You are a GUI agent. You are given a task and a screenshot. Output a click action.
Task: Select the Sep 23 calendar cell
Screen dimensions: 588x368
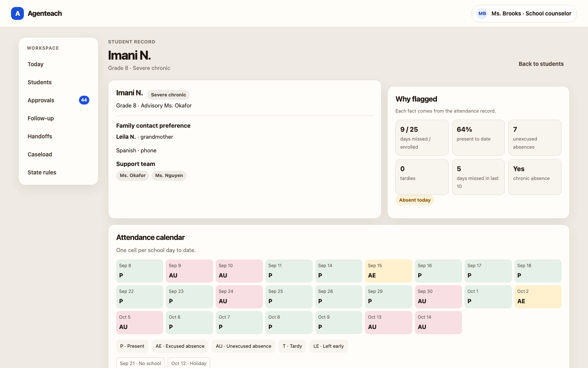coord(190,297)
